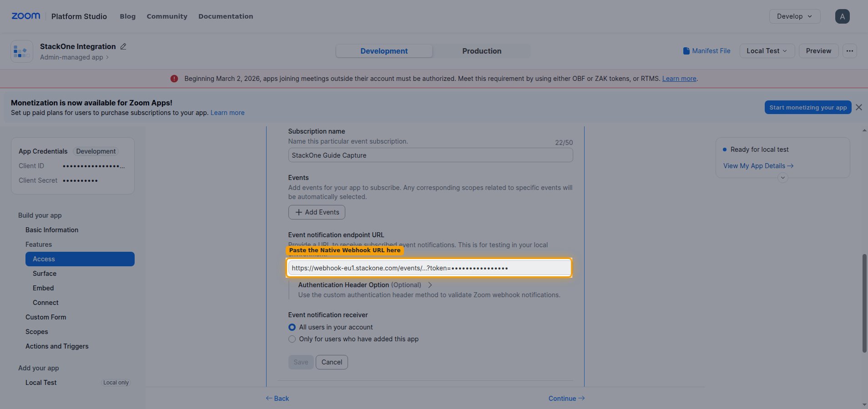868x409 pixels.
Task: Click the page vertical scrollbar
Action: (864, 303)
